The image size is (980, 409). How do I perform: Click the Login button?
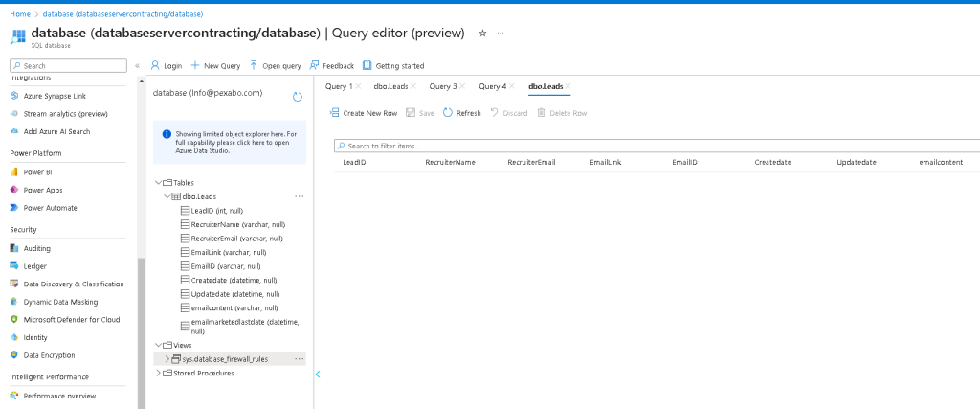click(x=167, y=66)
